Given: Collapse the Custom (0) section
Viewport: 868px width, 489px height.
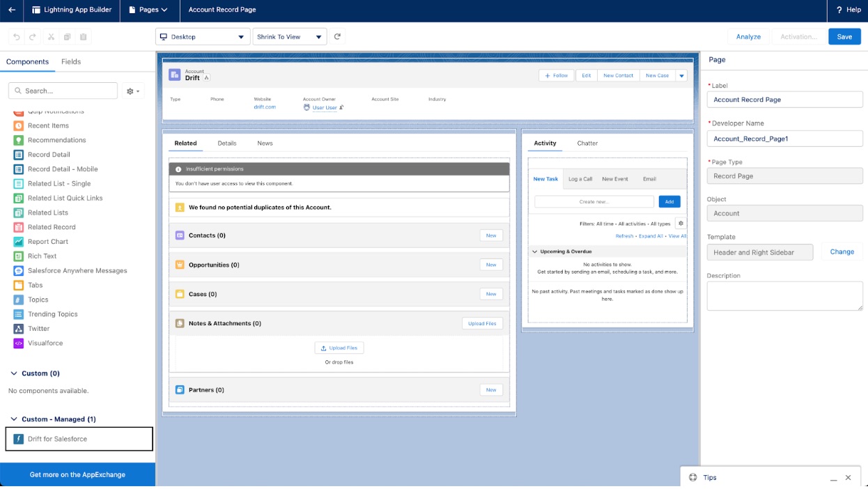Looking at the screenshot, I should coord(13,373).
